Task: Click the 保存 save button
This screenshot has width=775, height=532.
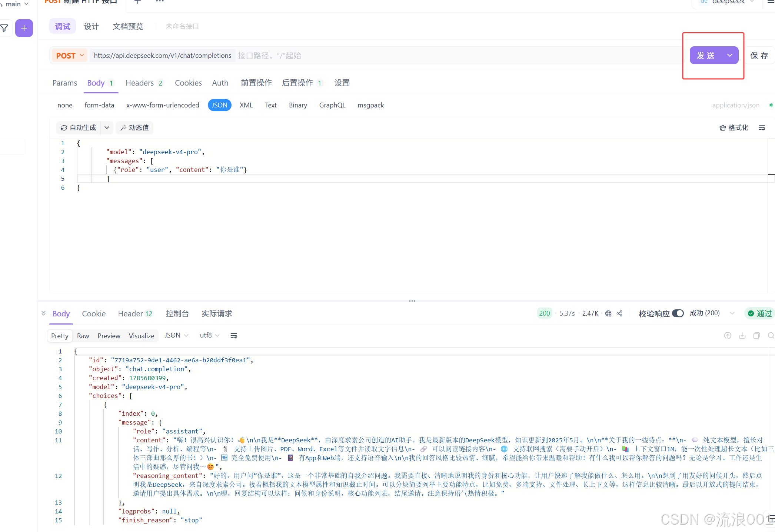Action: pos(759,56)
